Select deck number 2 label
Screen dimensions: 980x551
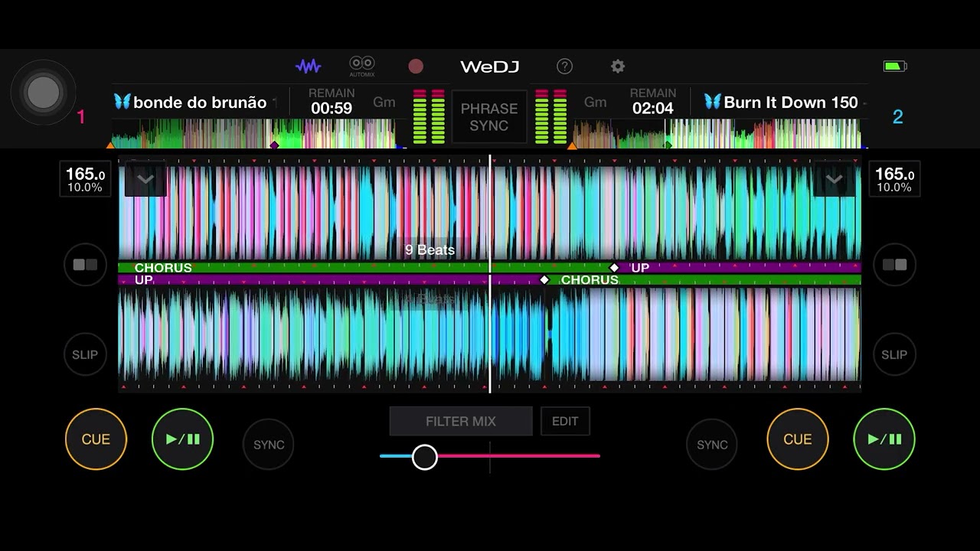pyautogui.click(x=898, y=117)
